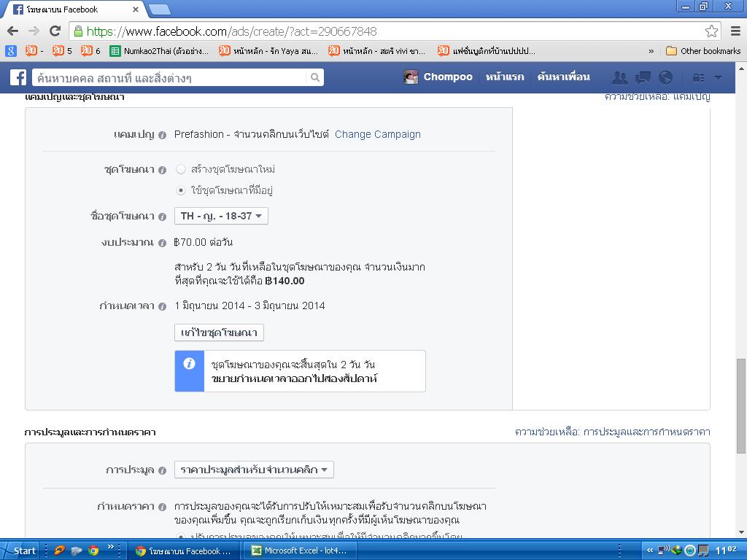Click แก้ไขชุดโฆษณา button
The width and height of the screenshot is (747, 560).
(x=219, y=332)
